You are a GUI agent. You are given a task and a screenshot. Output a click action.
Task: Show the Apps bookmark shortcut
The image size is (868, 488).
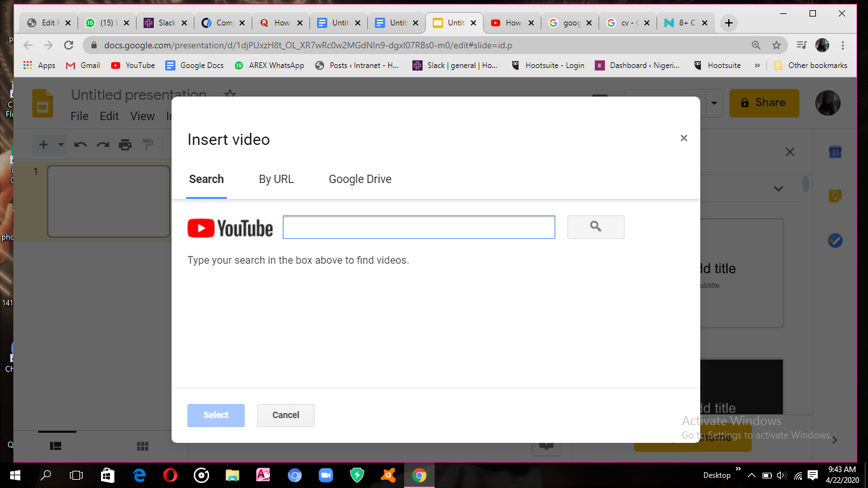(x=39, y=65)
